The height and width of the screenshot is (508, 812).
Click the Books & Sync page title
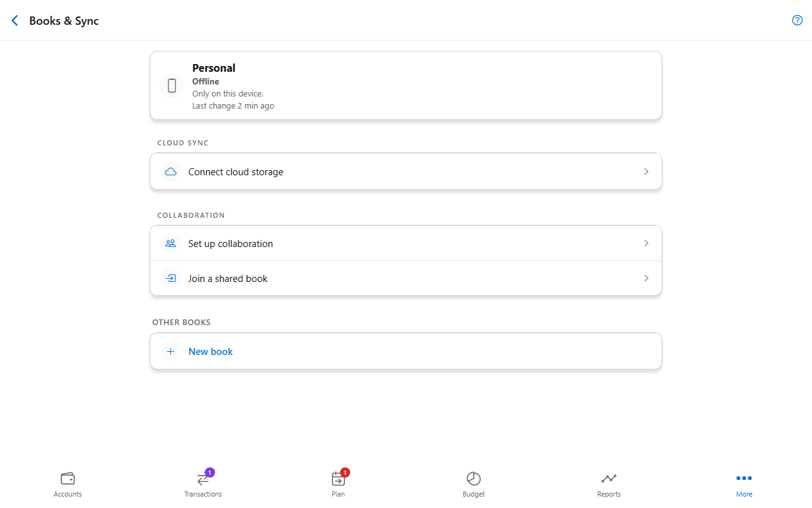[x=64, y=20]
